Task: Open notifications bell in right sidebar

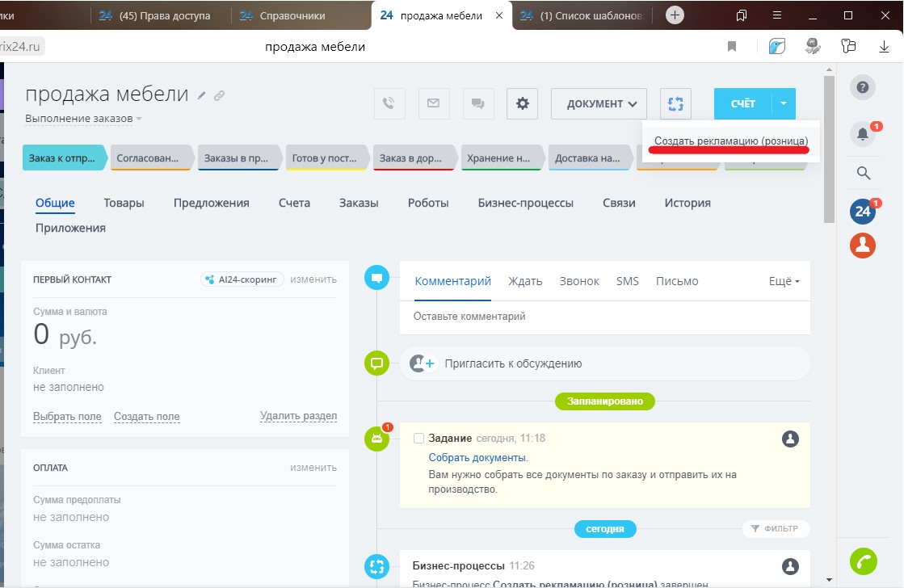Action: coord(863,134)
